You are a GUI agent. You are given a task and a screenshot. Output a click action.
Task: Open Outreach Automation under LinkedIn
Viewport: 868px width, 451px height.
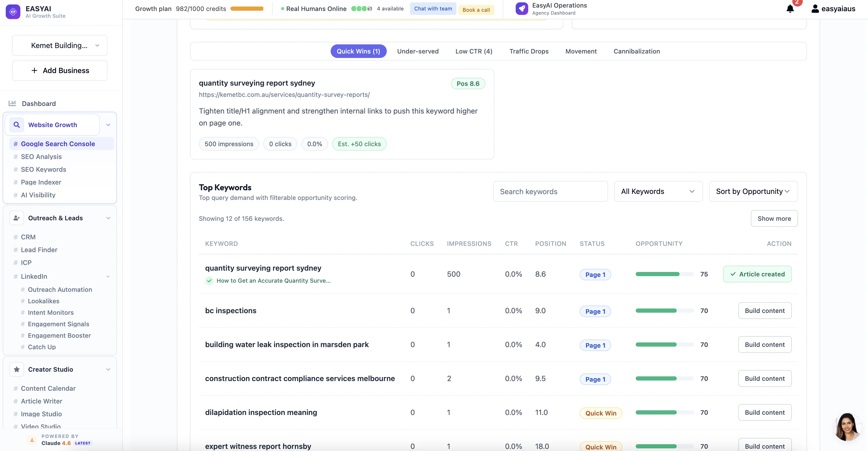pos(60,289)
